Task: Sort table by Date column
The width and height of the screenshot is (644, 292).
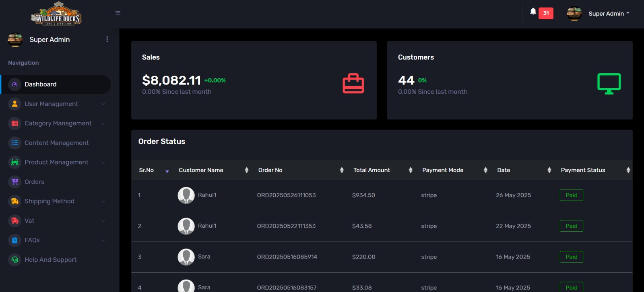Action: pyautogui.click(x=523, y=171)
